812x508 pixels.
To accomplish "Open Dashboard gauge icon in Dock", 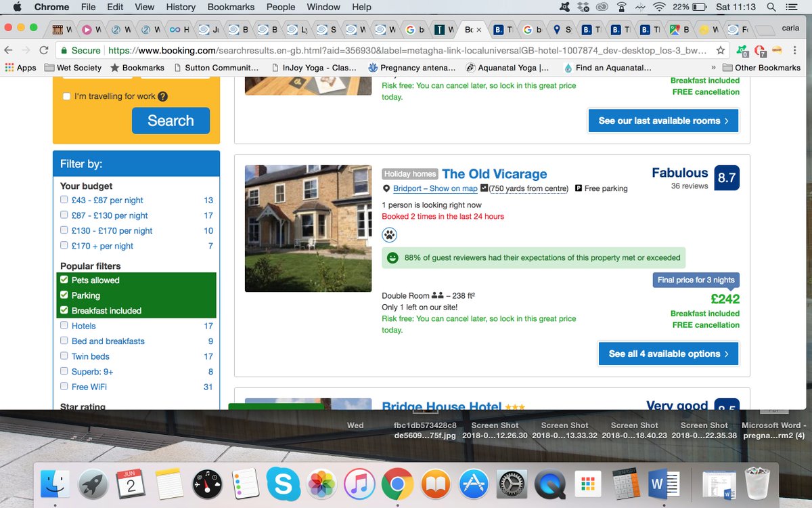I will pos(207,485).
